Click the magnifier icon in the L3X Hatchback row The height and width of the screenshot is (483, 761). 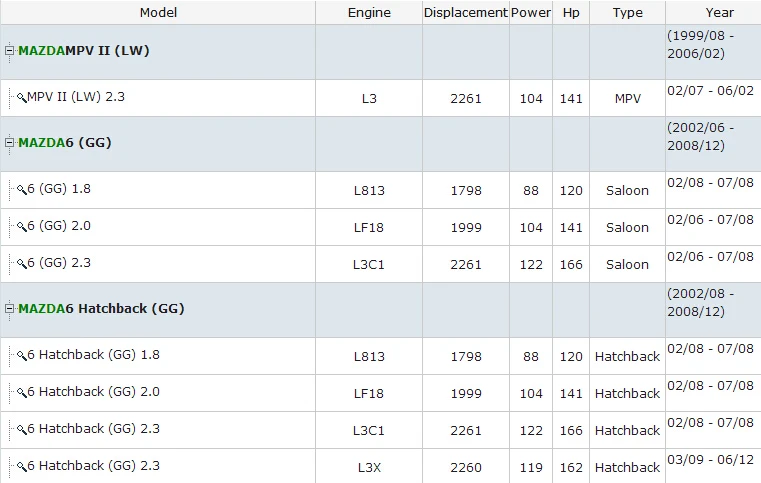pyautogui.click(x=22, y=466)
